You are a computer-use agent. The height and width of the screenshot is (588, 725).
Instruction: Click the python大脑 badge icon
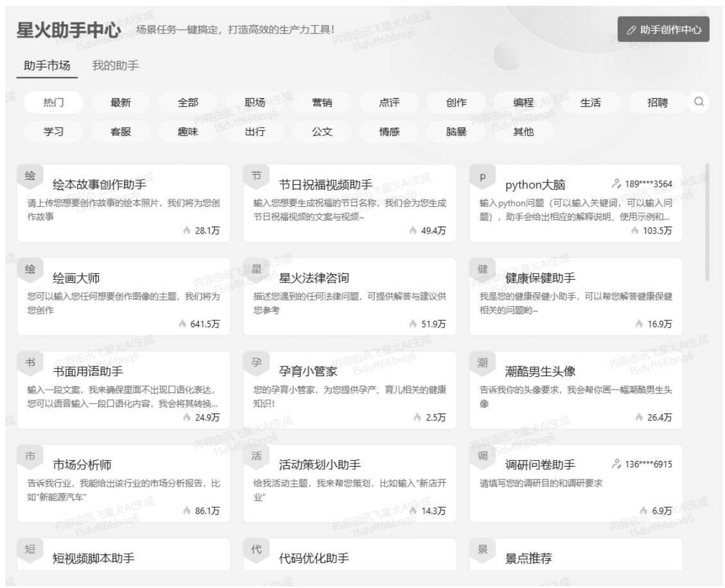tap(482, 177)
